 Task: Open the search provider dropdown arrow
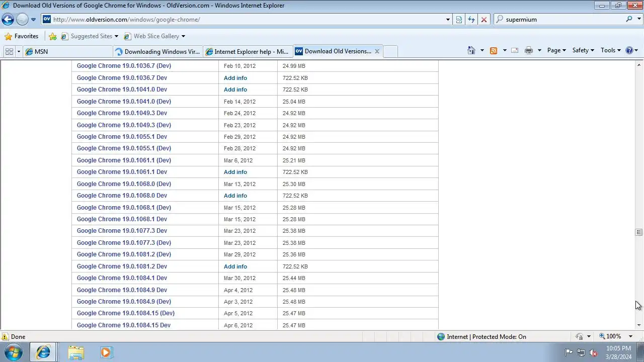639,20
